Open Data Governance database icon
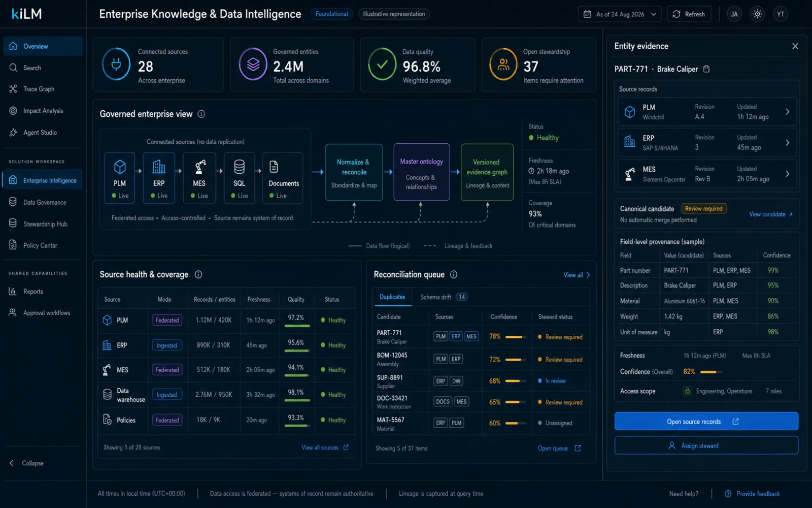This screenshot has height=508, width=812. pos(13,202)
